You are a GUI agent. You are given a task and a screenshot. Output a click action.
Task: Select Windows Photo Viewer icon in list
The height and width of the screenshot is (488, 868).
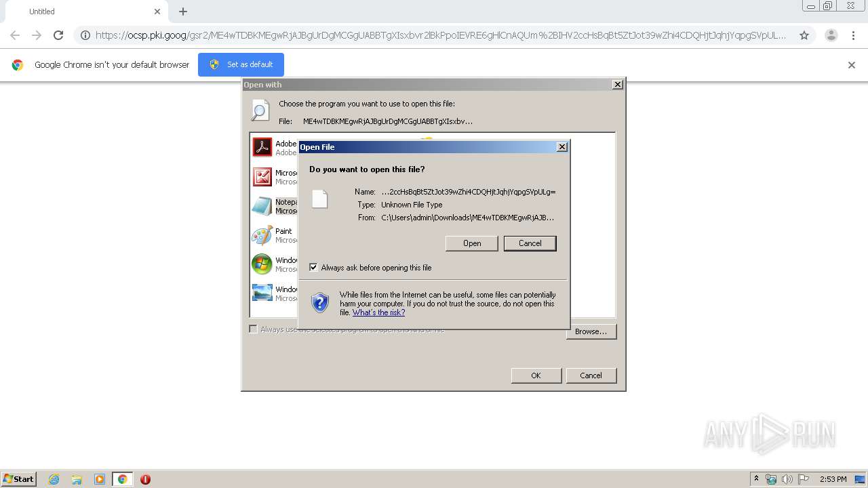click(x=262, y=293)
